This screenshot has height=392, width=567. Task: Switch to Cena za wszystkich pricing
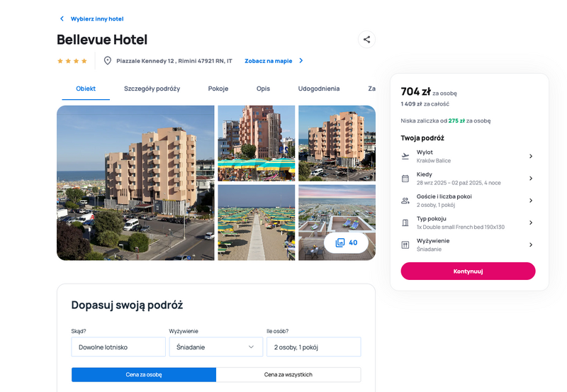(288, 375)
